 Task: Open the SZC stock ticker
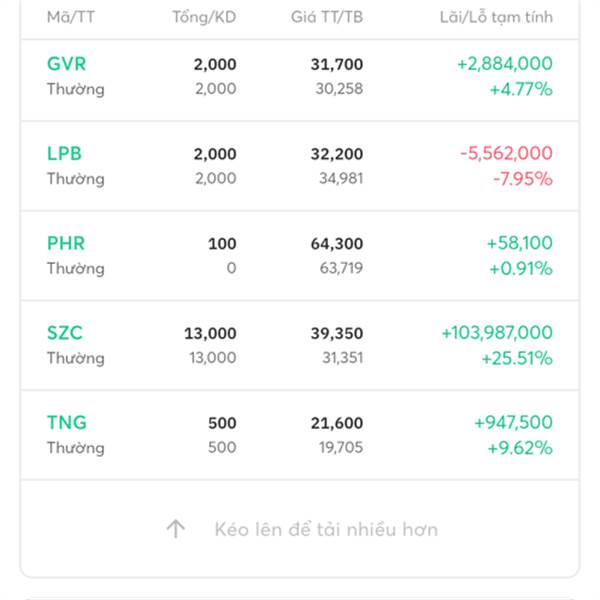click(x=65, y=333)
